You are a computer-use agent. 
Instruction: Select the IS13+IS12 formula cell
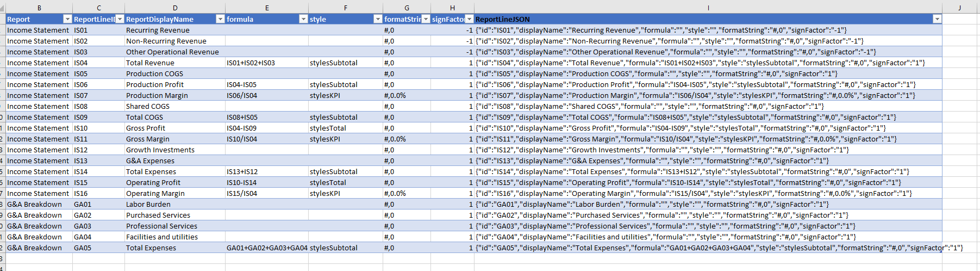click(267, 171)
